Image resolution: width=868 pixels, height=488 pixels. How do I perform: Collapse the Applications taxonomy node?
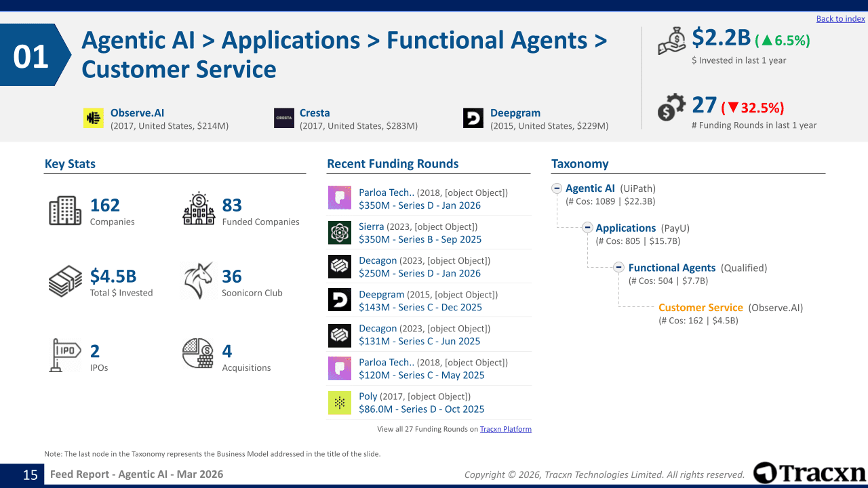(x=587, y=228)
